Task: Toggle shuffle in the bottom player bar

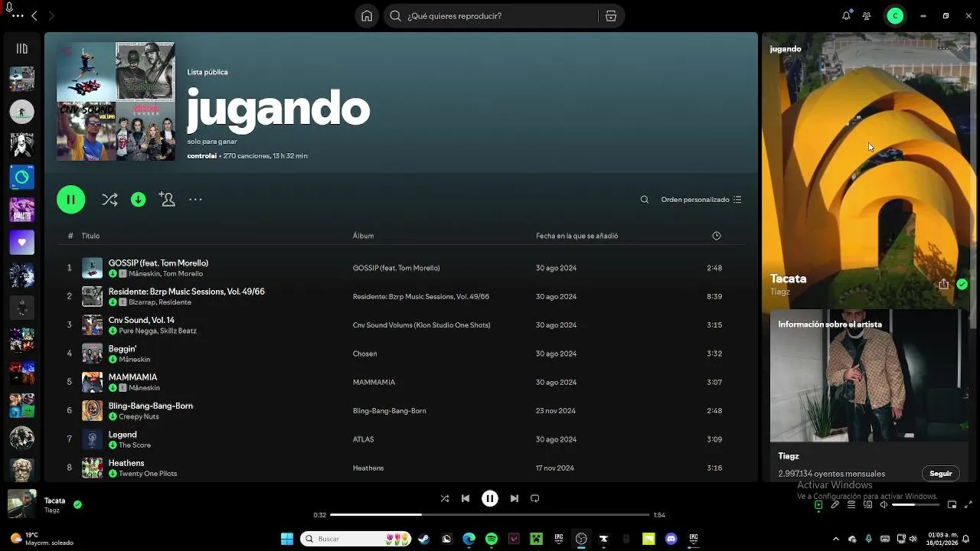Action: tap(445, 498)
